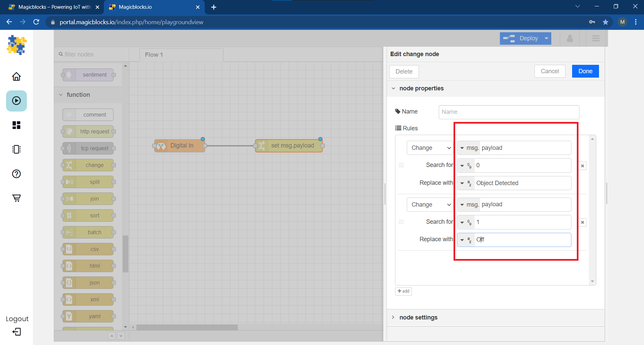
Task: Click the add button below the rules
Action: pyautogui.click(x=403, y=291)
